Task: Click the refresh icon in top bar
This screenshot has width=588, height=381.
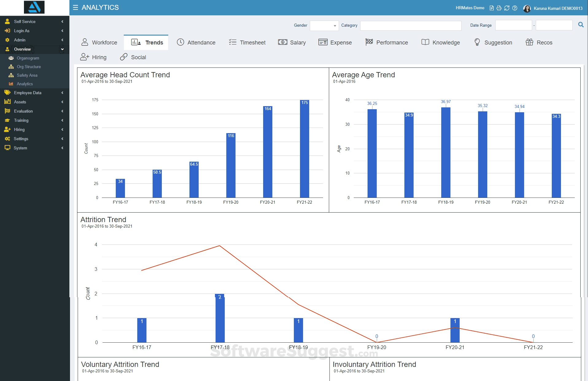Action: 507,8
